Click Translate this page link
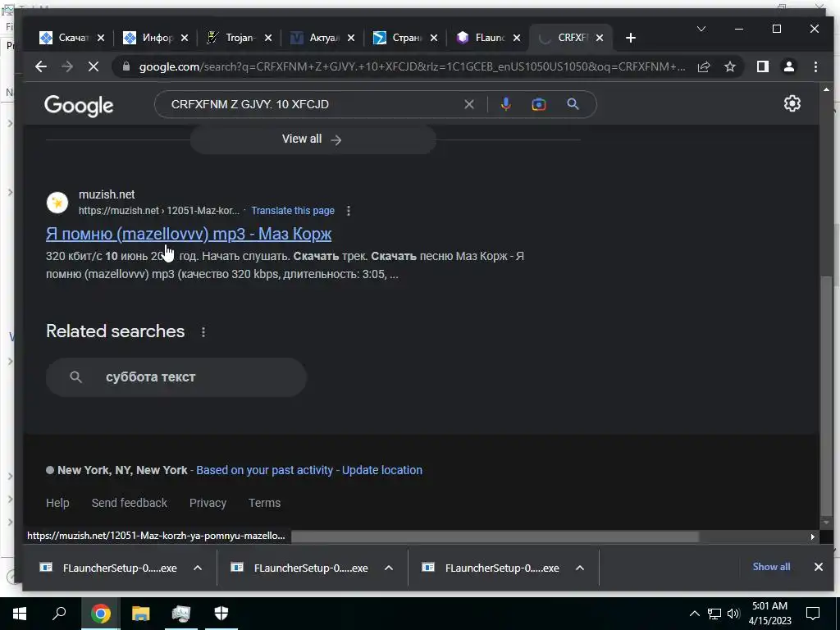 click(293, 211)
